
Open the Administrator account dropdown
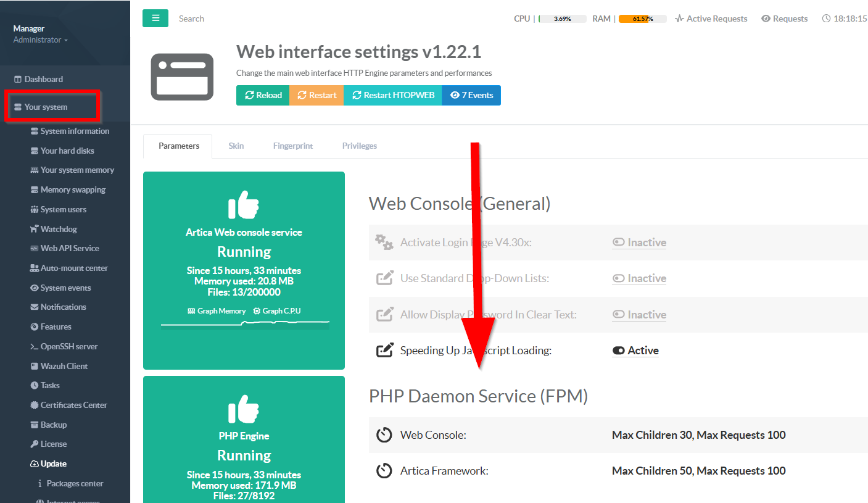pos(40,40)
